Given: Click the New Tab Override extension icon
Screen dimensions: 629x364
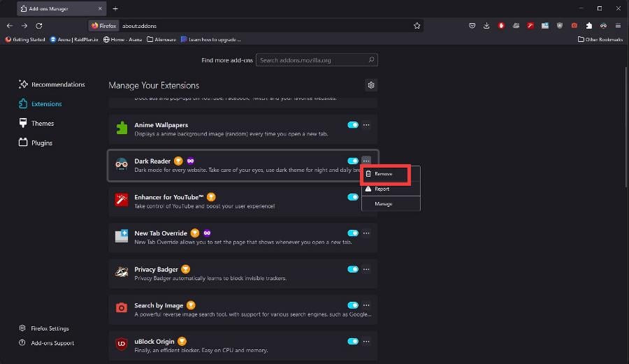Looking at the screenshot, I should pyautogui.click(x=122, y=236).
